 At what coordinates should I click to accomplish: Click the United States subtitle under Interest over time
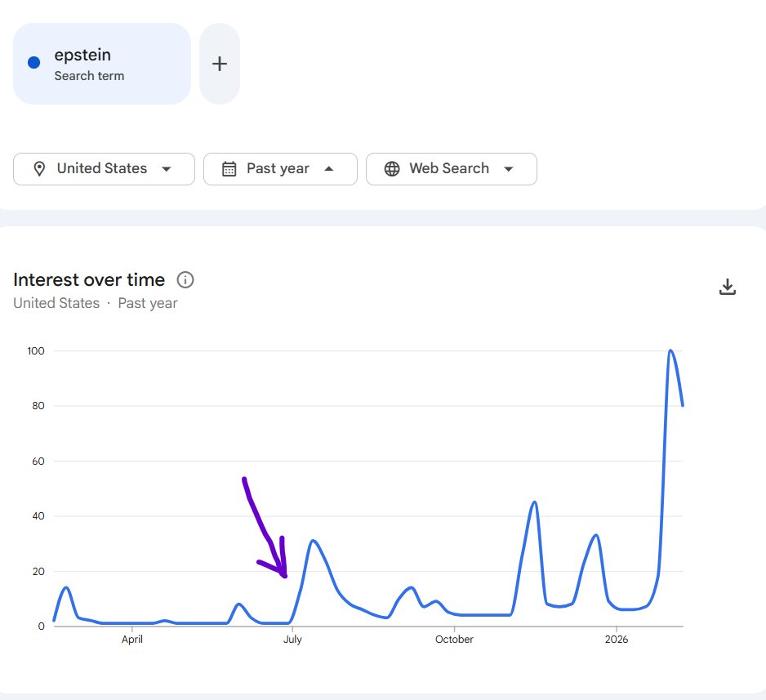point(56,303)
